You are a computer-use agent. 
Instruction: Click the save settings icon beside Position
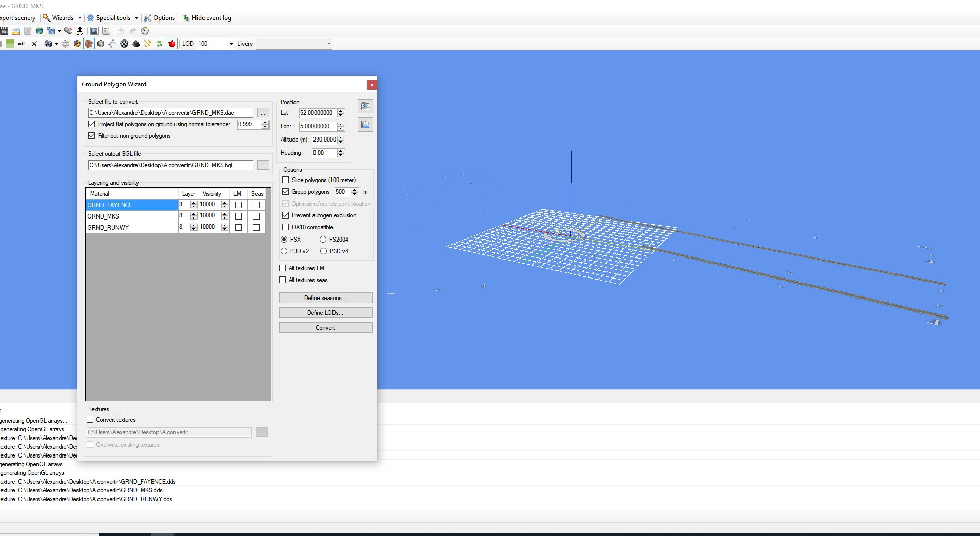[x=365, y=106]
